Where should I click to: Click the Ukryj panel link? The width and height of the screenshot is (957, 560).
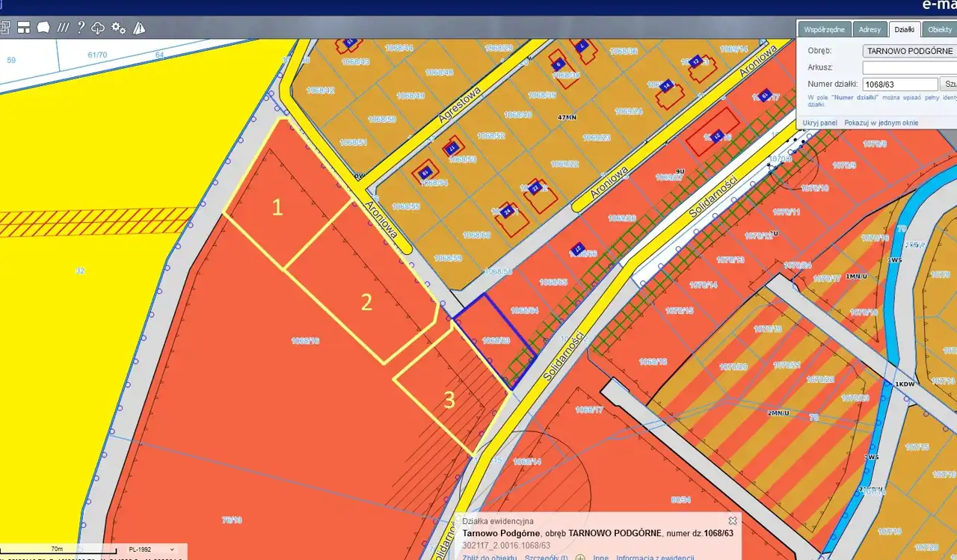[x=819, y=123]
